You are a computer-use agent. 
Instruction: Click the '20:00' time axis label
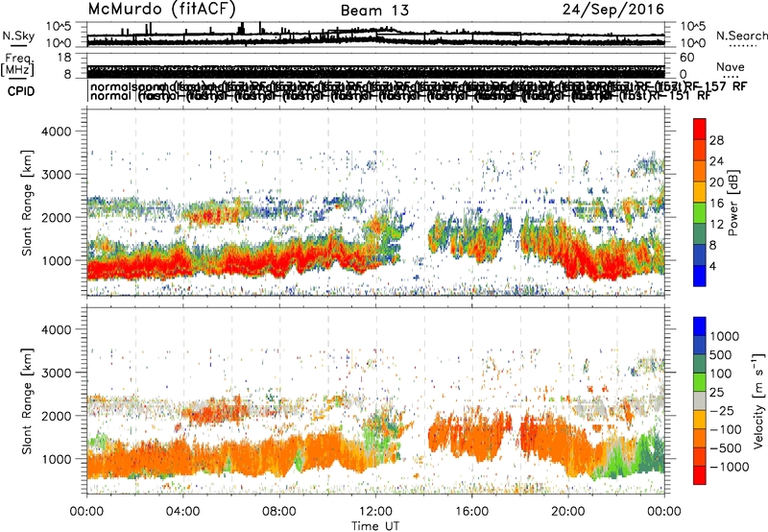(568, 512)
